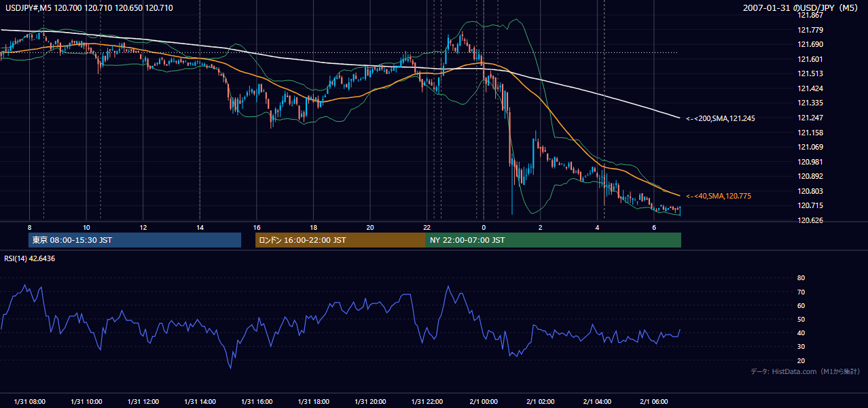
Task: Click price level 120.715 on the axis
Action: coord(811,206)
